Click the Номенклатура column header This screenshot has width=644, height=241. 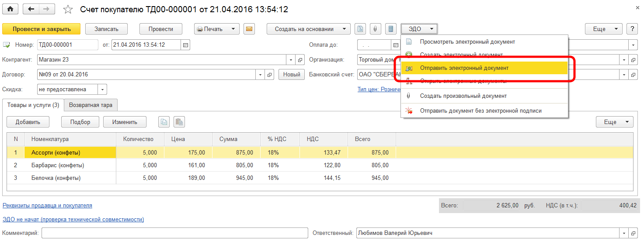[70, 139]
